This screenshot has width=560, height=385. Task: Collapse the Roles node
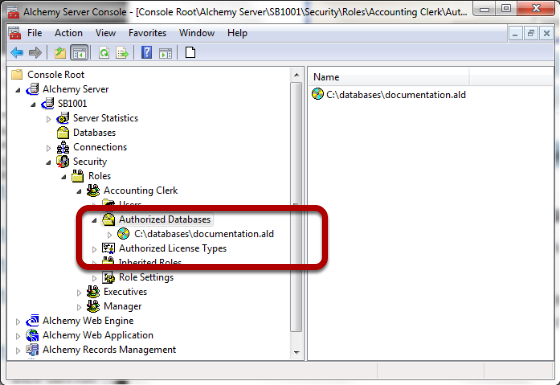[x=64, y=177]
